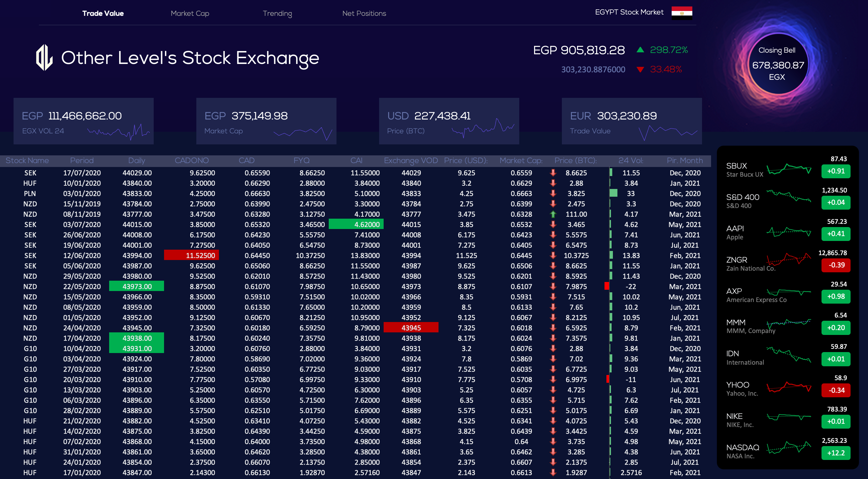Click the red down arrow in row 17/07/2020

553,172
